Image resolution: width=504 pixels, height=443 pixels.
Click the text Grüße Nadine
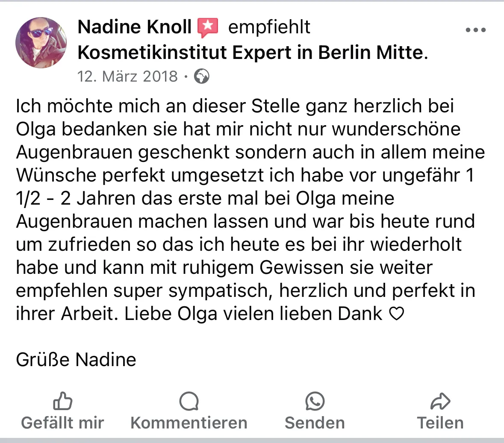(x=75, y=359)
